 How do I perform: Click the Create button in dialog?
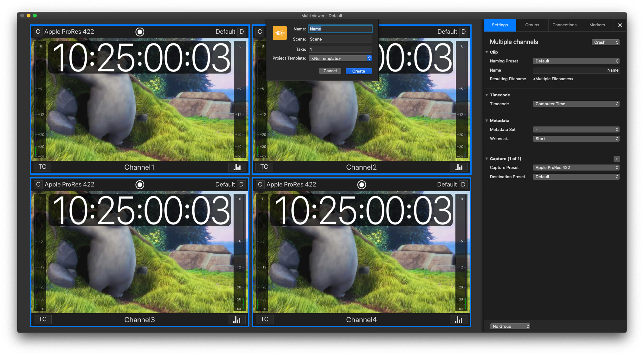[x=359, y=71]
